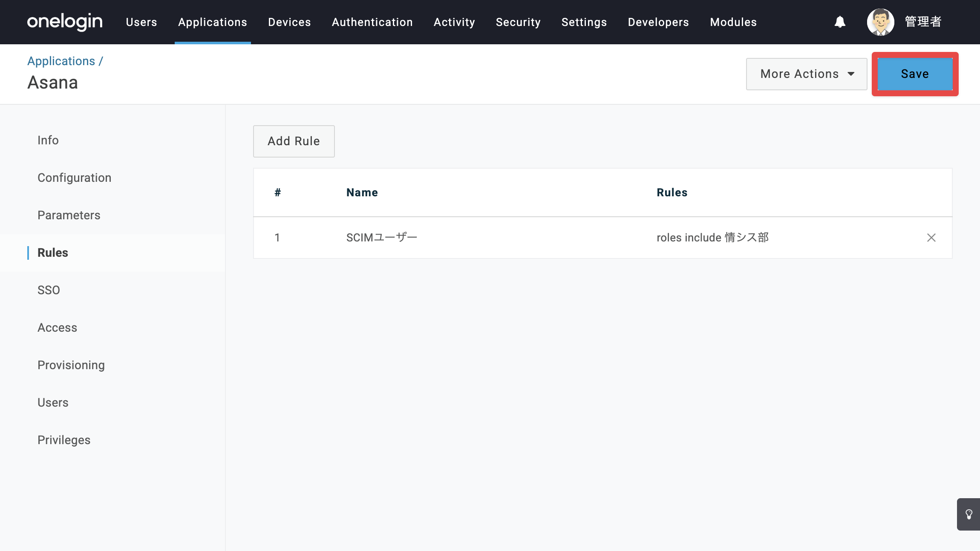Open the Security menu
Viewport: 980px width, 551px height.
point(518,22)
